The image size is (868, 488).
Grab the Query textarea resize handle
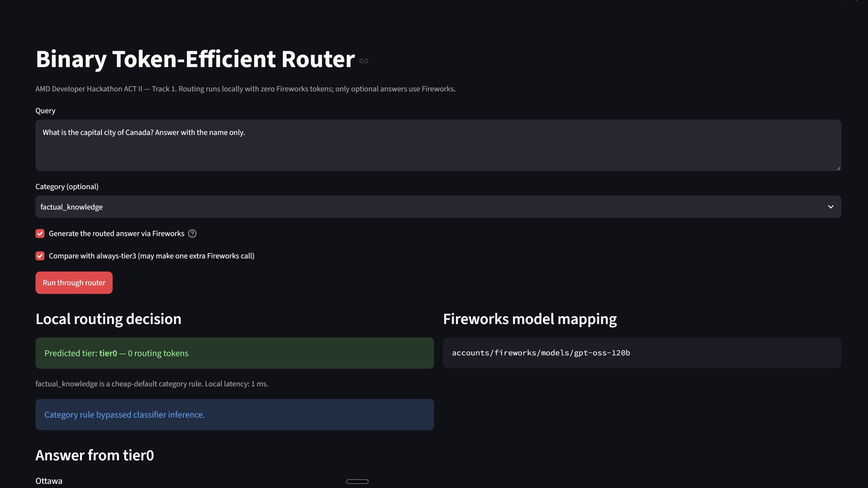[x=838, y=168]
